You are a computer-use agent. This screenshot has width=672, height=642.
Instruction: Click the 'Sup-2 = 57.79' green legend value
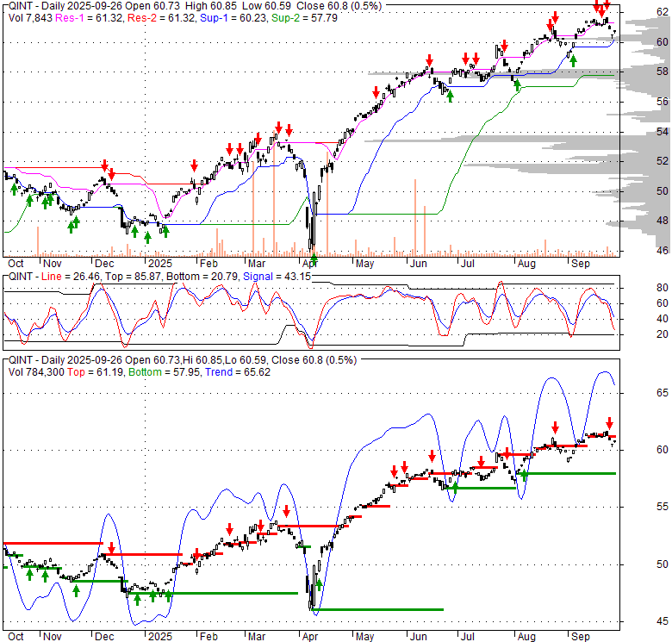coord(305,18)
